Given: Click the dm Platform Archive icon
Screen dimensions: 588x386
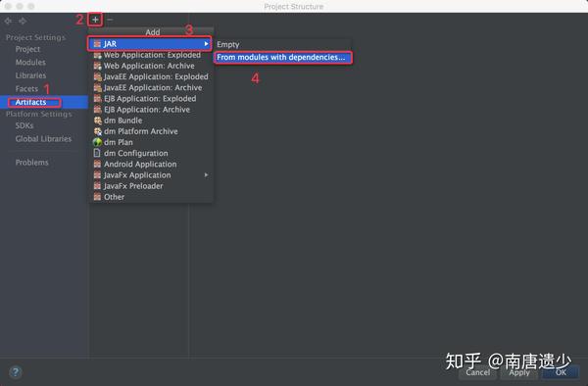Looking at the screenshot, I should click(x=97, y=131).
